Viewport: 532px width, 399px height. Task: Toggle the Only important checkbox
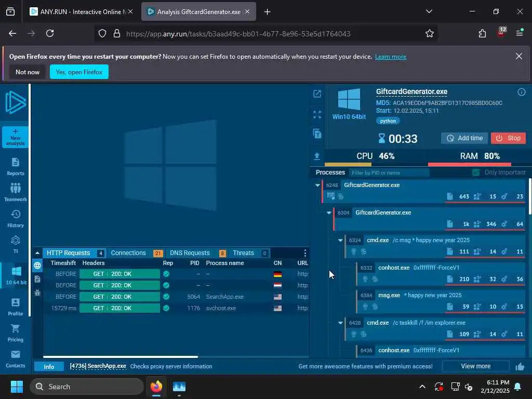point(476,172)
